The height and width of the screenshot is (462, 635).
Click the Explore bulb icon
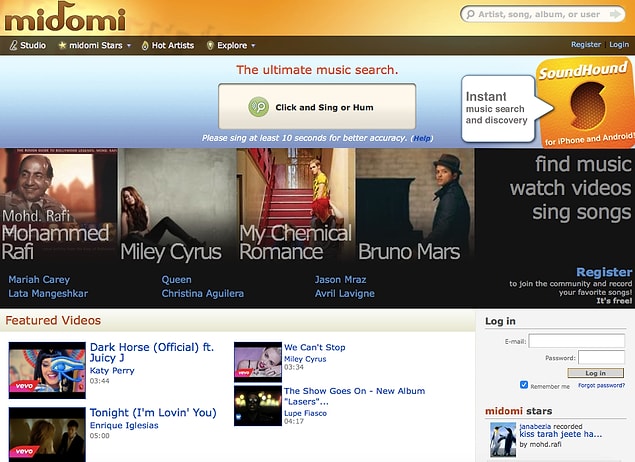click(210, 45)
